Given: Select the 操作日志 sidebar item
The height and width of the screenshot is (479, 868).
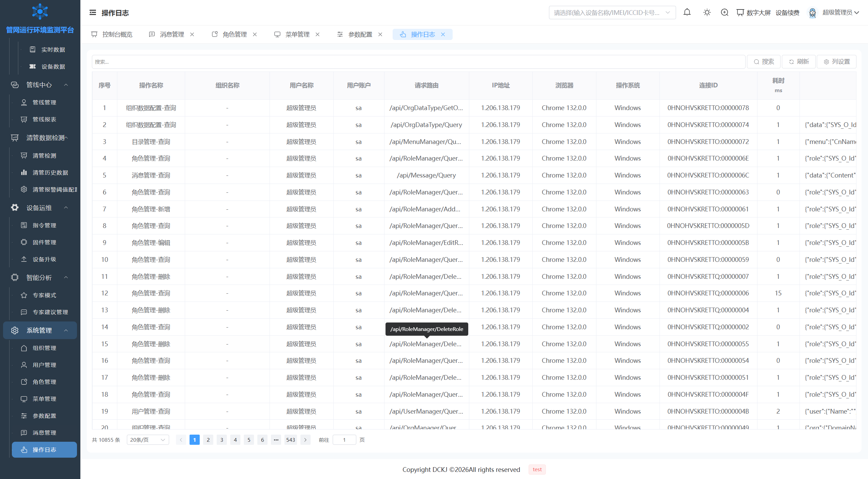Looking at the screenshot, I should click(x=44, y=450).
